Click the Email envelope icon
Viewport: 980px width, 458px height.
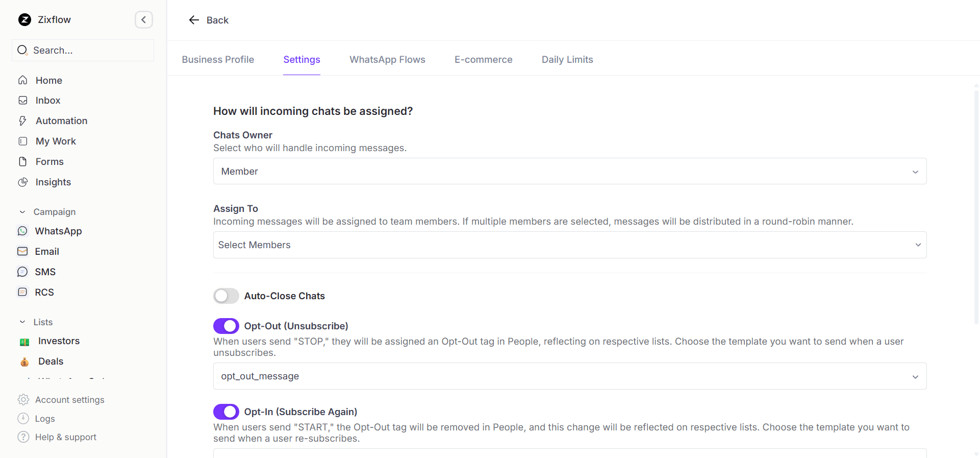click(22, 252)
